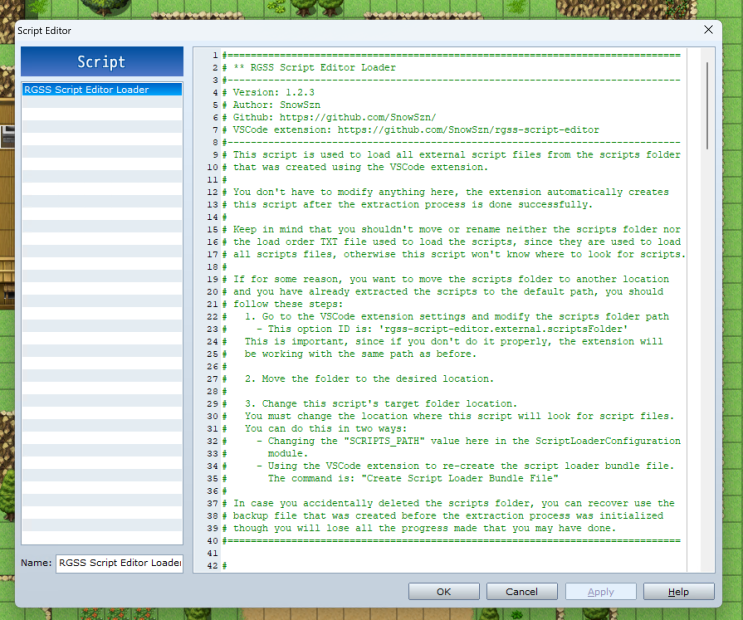
Task: Click line starting 'and you have already extracted'
Action: point(443,292)
